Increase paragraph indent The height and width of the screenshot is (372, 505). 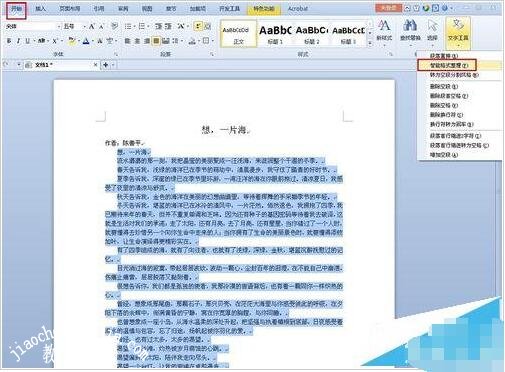168,26
